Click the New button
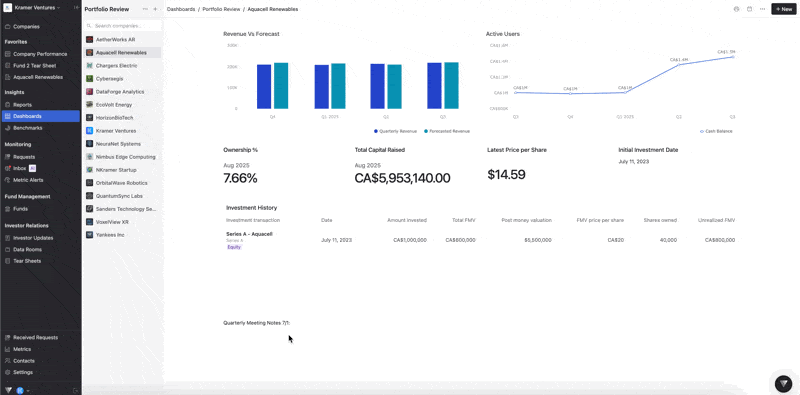 click(x=784, y=9)
